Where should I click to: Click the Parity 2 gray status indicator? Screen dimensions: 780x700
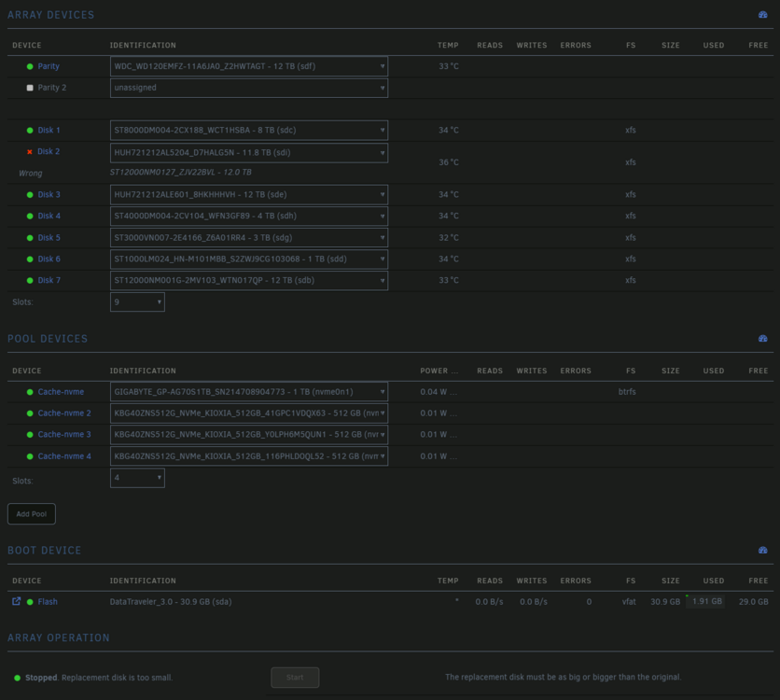tap(30, 88)
